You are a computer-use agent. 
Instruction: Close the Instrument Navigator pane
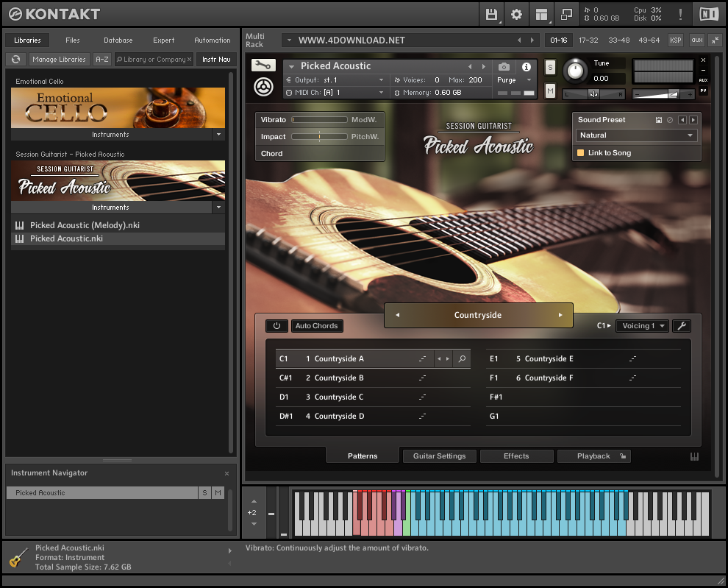click(x=226, y=474)
